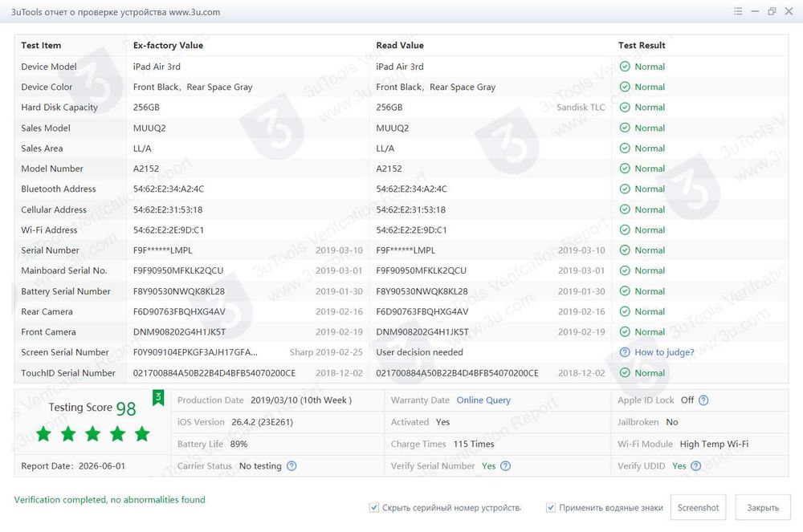Screen dimensions: 803x532
Task: Click read value Wi-Fi address 54:62:E2:2E:9D:C1
Action: tap(411, 229)
